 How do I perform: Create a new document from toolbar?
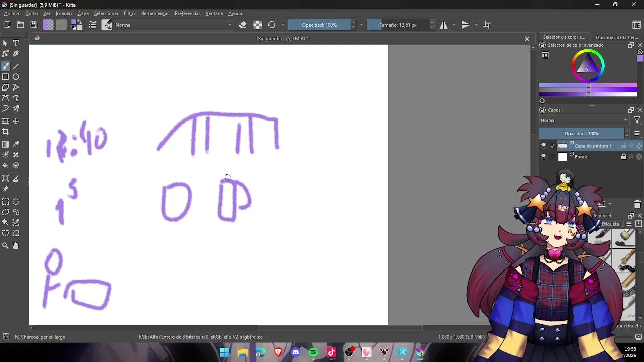pos(7,25)
